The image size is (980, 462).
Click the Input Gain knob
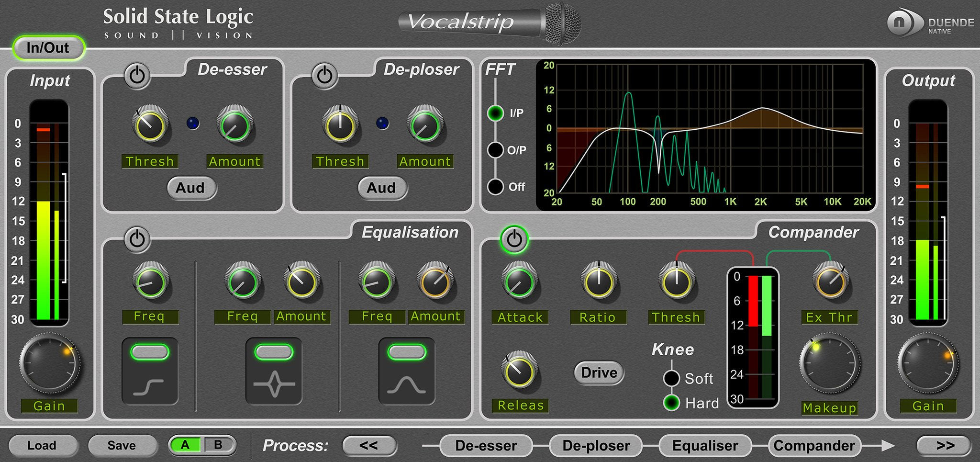[49, 364]
